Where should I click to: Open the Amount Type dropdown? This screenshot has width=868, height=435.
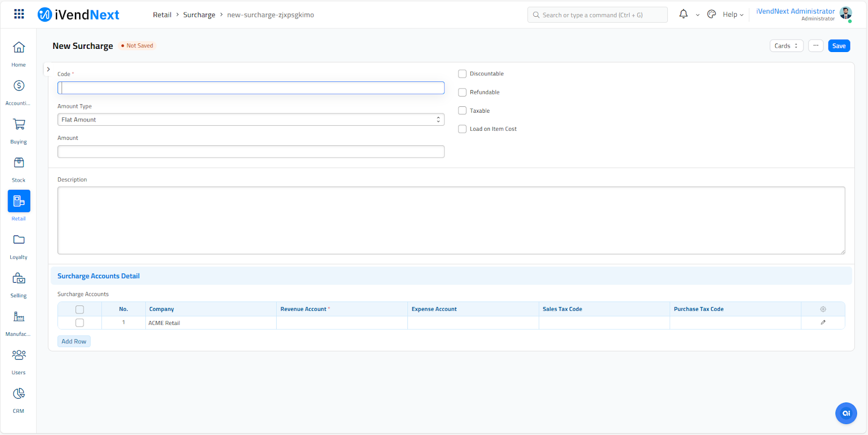(x=251, y=120)
